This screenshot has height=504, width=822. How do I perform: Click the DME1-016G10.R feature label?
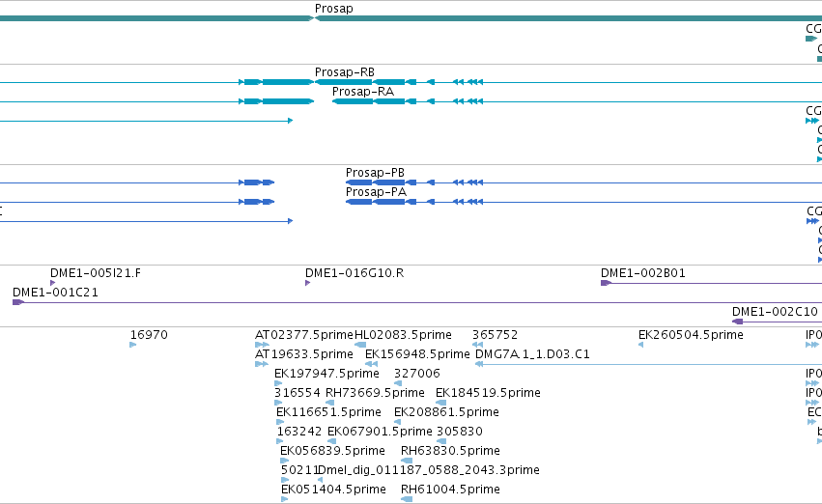click(x=354, y=273)
